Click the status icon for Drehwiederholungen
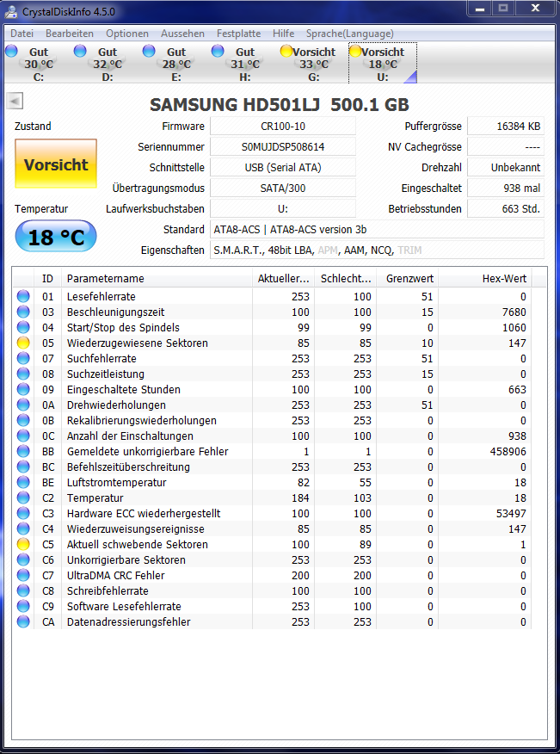Image resolution: width=560 pixels, height=754 pixels. click(x=23, y=405)
